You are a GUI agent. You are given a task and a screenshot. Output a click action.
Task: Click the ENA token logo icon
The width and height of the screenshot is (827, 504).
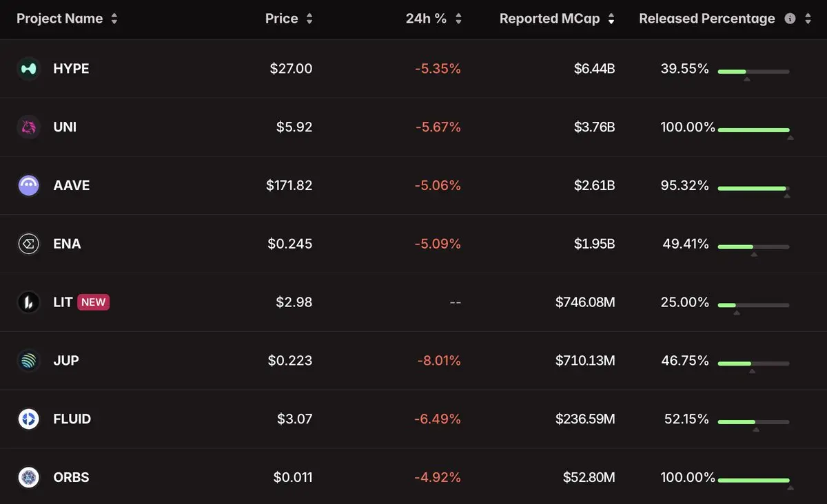29,244
